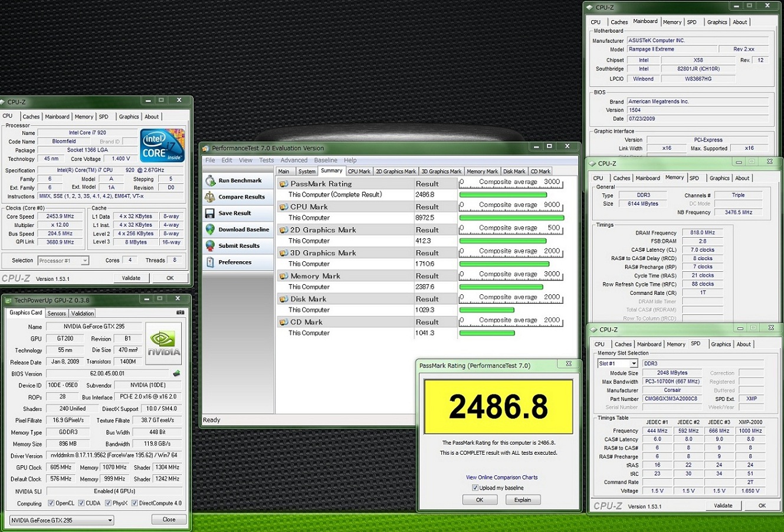Open the View Online Comparison Charts link
This screenshot has width=784, height=532.
click(502, 477)
